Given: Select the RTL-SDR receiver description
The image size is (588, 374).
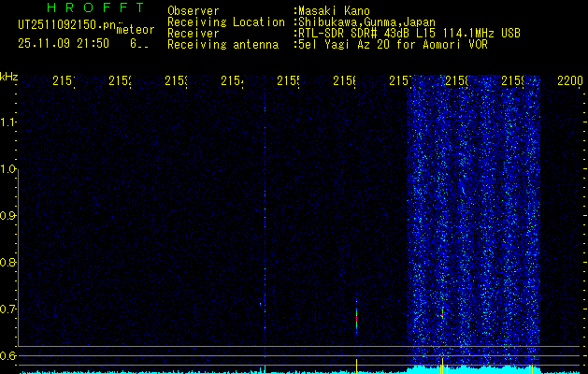Looking at the screenshot, I should [x=409, y=34].
